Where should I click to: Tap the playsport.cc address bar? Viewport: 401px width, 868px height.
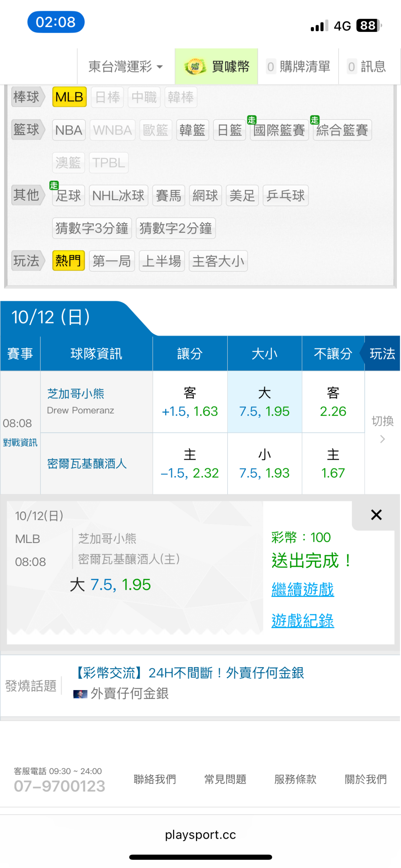point(200,835)
